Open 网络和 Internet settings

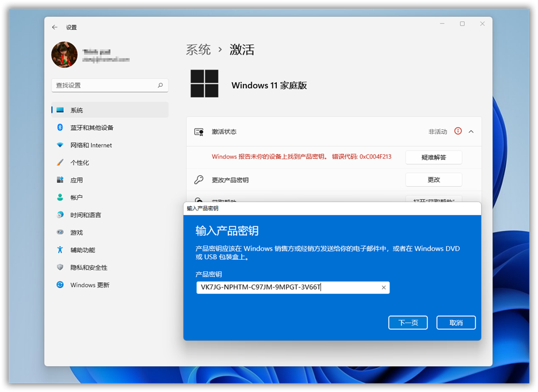110,145
